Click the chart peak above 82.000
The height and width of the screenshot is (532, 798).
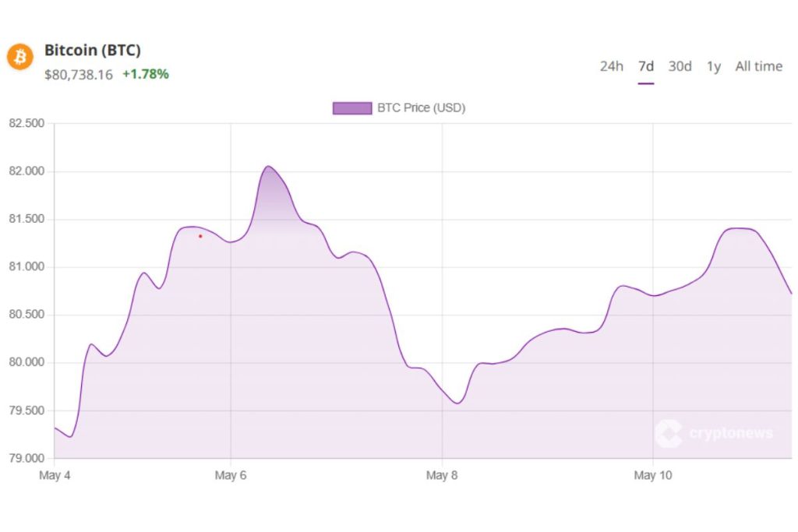coord(268,167)
